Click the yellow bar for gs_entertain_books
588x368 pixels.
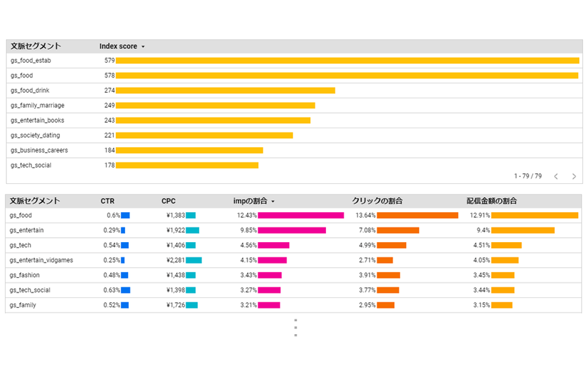click(x=213, y=120)
